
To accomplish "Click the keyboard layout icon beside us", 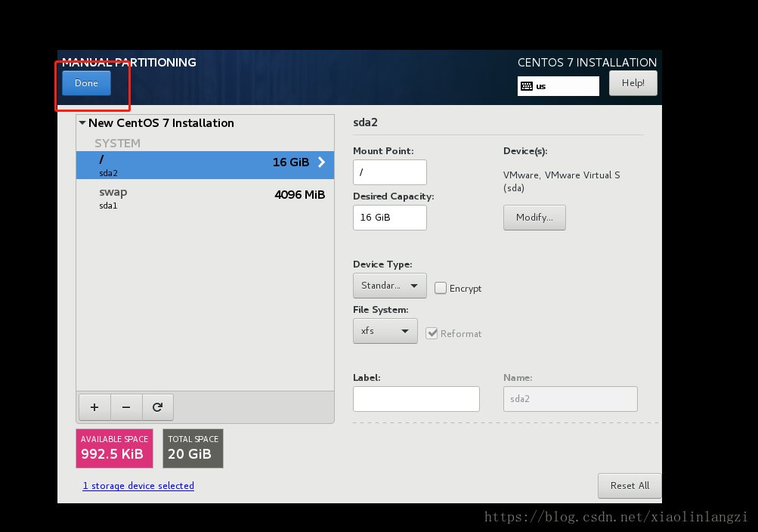I will (527, 86).
